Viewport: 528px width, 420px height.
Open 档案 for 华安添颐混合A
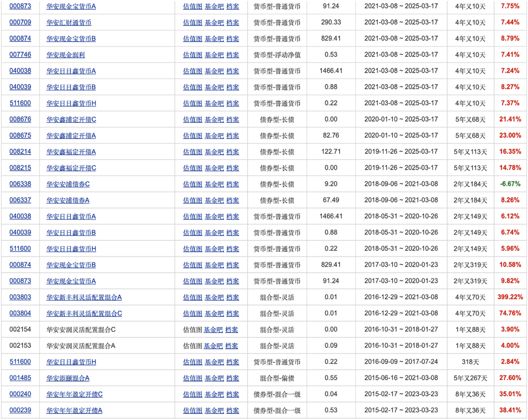click(232, 378)
